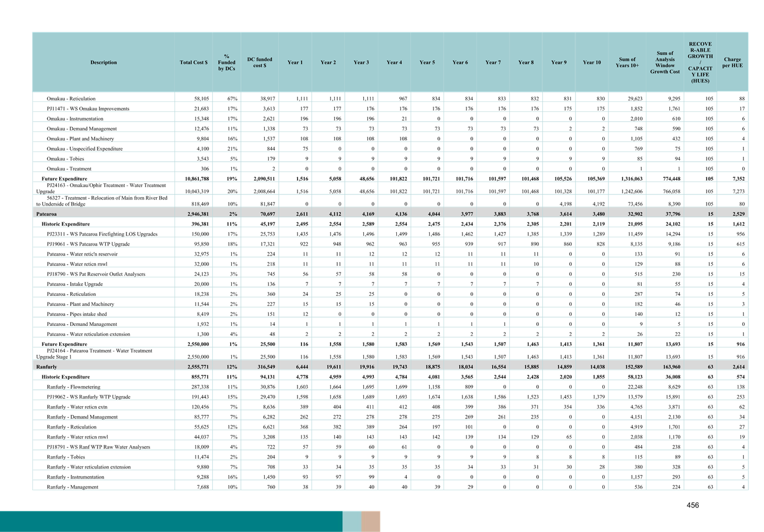
Task: Click the Patearoa section row label
Action: pyautogui.click(x=47, y=214)
